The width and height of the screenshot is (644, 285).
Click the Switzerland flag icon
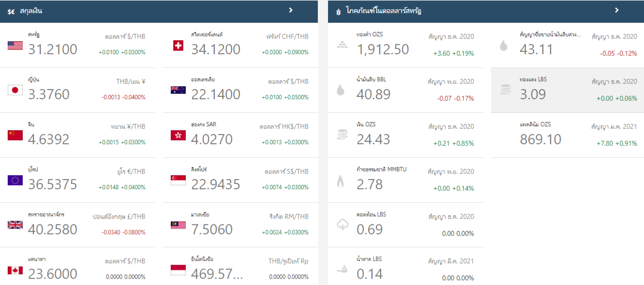(178, 45)
